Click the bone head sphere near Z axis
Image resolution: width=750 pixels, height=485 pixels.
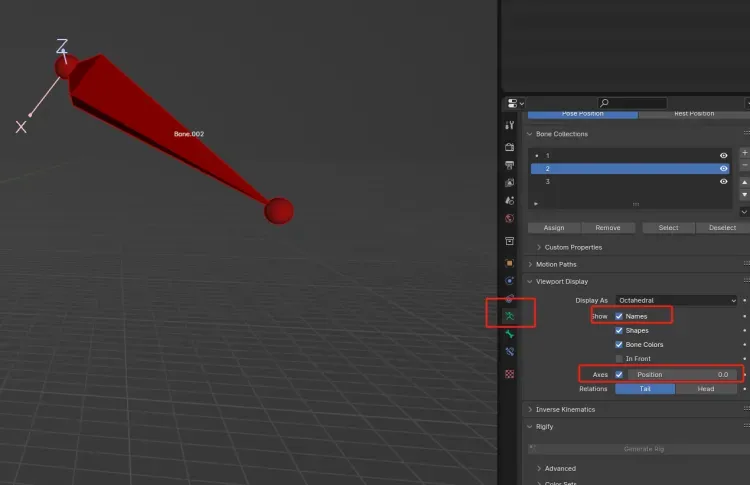coord(66,66)
